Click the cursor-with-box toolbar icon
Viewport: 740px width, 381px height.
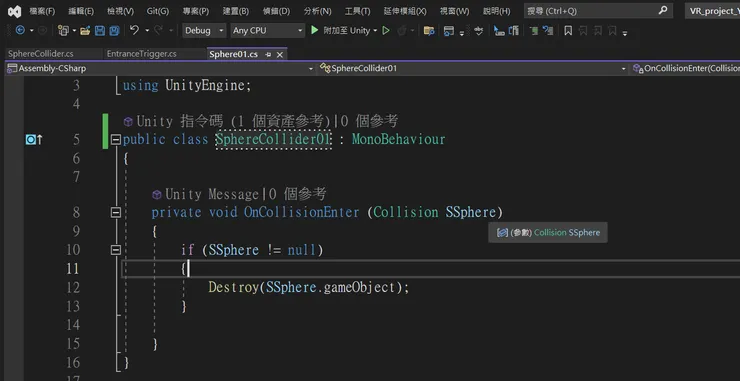tap(499, 31)
